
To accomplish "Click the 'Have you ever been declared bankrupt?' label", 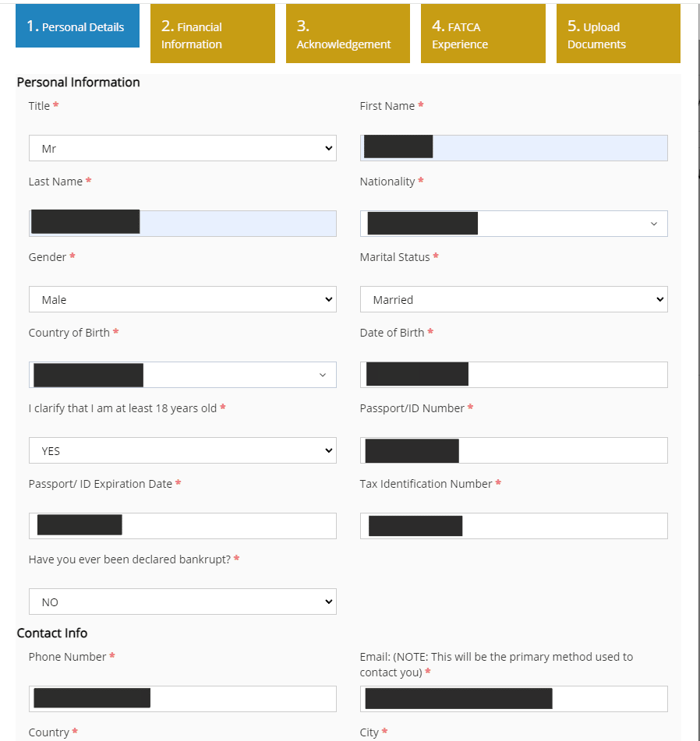I will click(129, 559).
